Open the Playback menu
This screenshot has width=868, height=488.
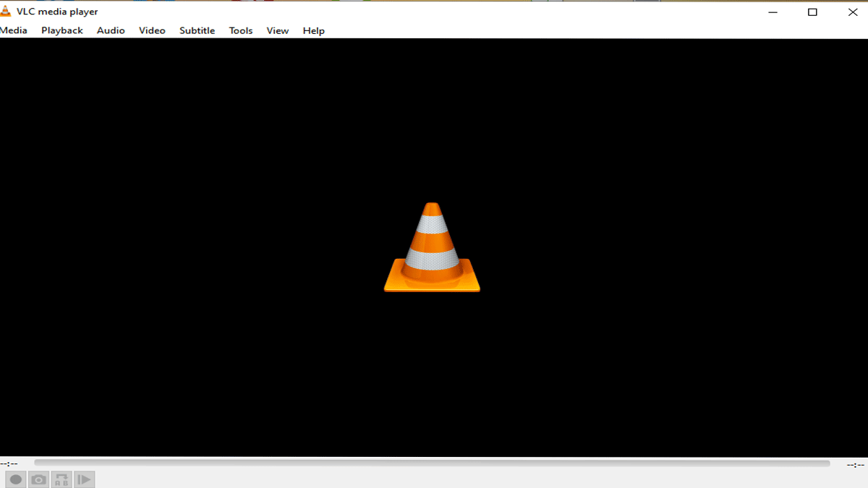[62, 30]
